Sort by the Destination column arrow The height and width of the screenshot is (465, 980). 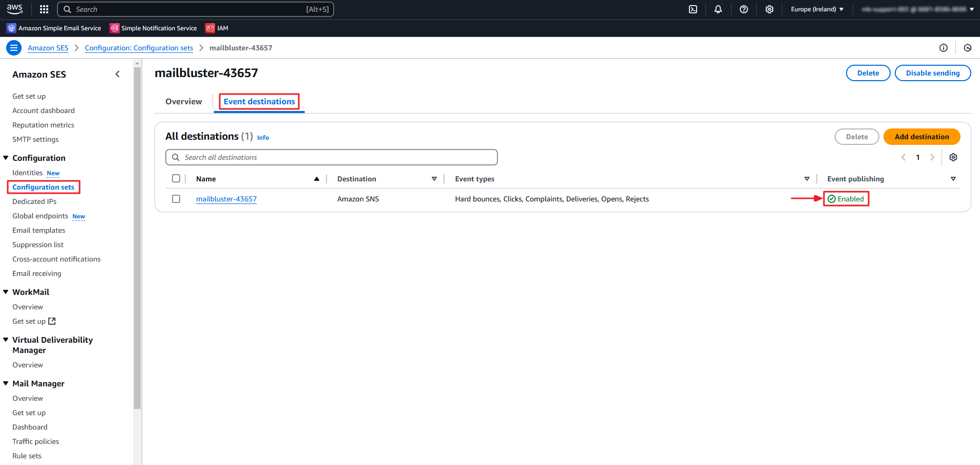[434, 179]
